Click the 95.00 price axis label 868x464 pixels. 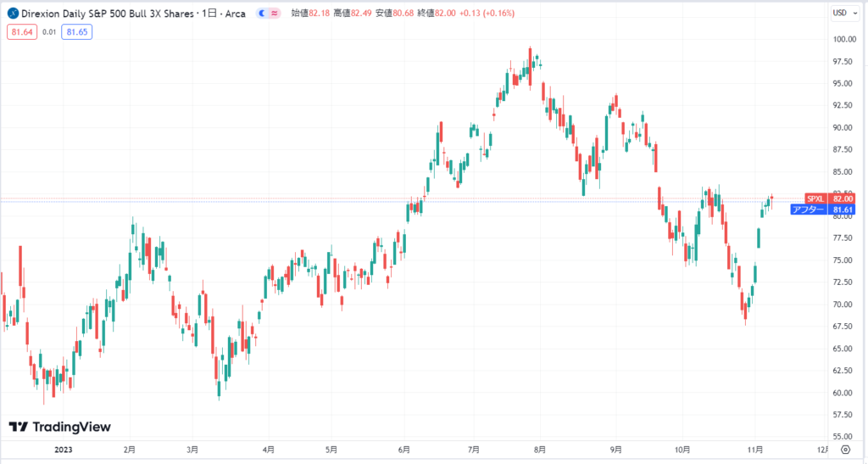[843, 84]
